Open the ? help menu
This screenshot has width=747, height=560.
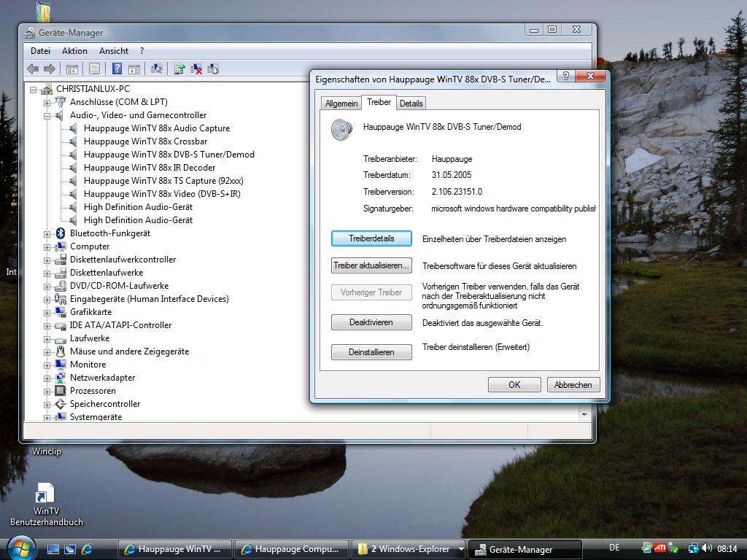tap(142, 51)
